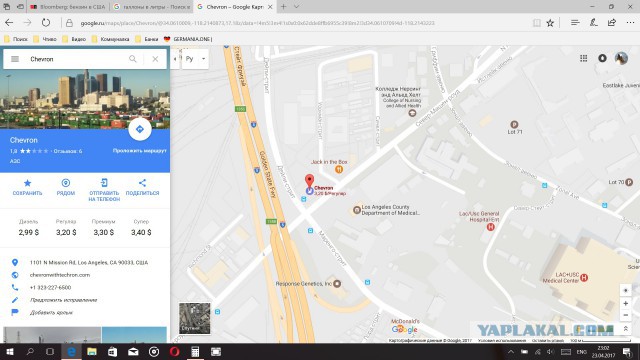Click the route directions link on blue card
The height and width of the screenshot is (360, 640).
pos(140,151)
